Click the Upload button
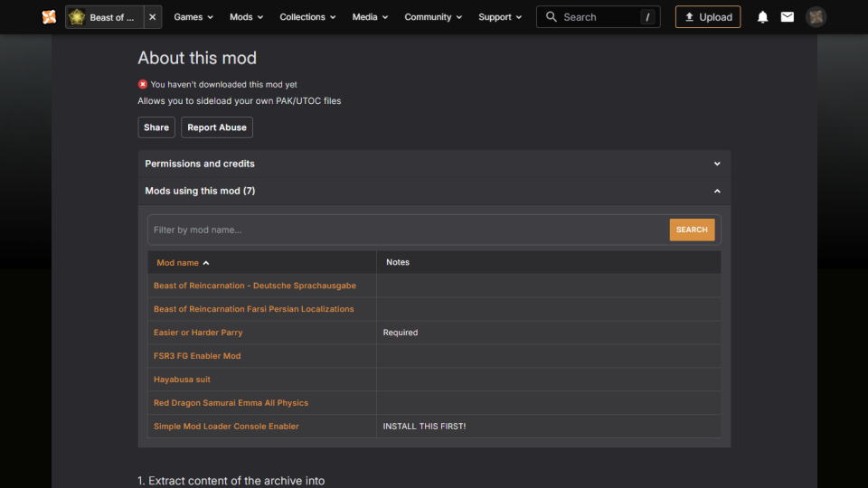This screenshot has height=488, width=868. coord(707,17)
